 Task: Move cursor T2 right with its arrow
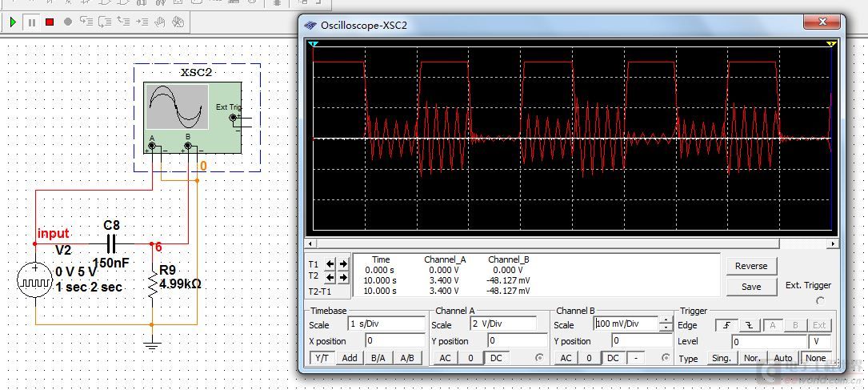pos(343,277)
